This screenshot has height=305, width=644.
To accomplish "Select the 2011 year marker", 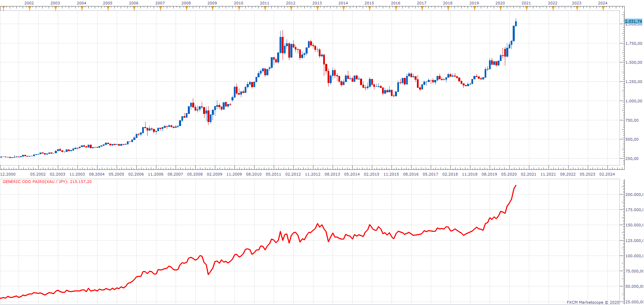I will (265, 3).
